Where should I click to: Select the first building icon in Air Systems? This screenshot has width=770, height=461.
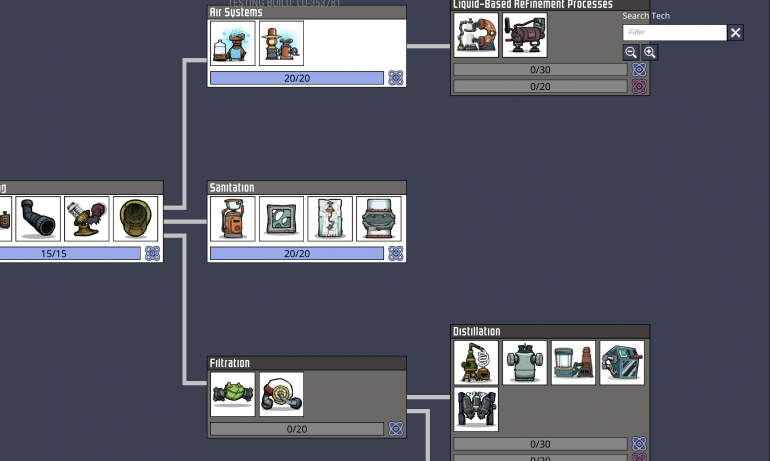(x=233, y=43)
